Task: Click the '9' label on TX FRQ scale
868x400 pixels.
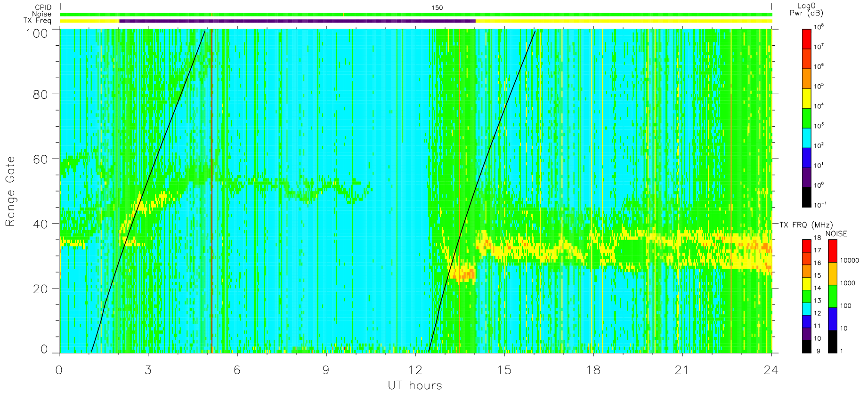Action: click(x=818, y=351)
